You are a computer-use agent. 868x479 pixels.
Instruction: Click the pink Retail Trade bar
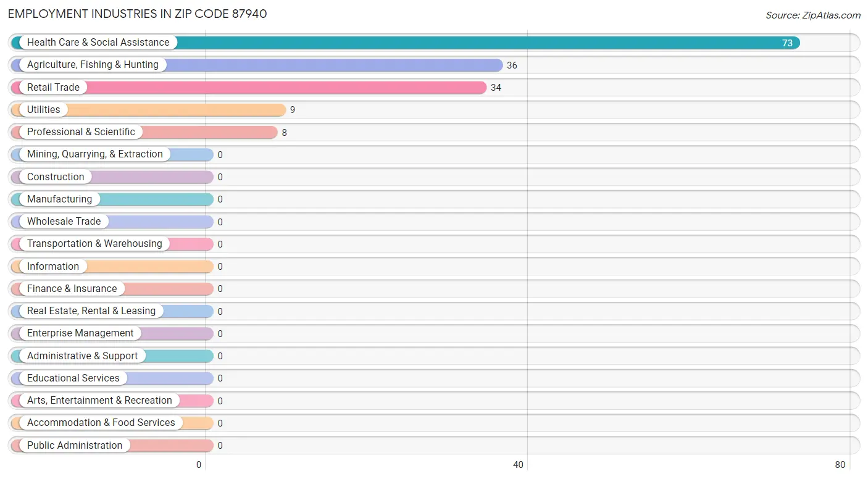pyautogui.click(x=249, y=87)
